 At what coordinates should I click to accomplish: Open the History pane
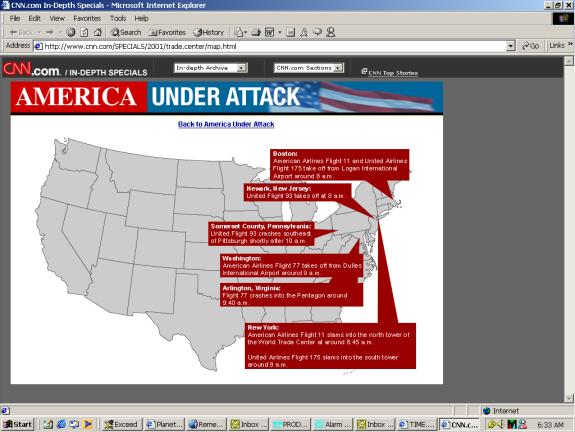(209, 32)
